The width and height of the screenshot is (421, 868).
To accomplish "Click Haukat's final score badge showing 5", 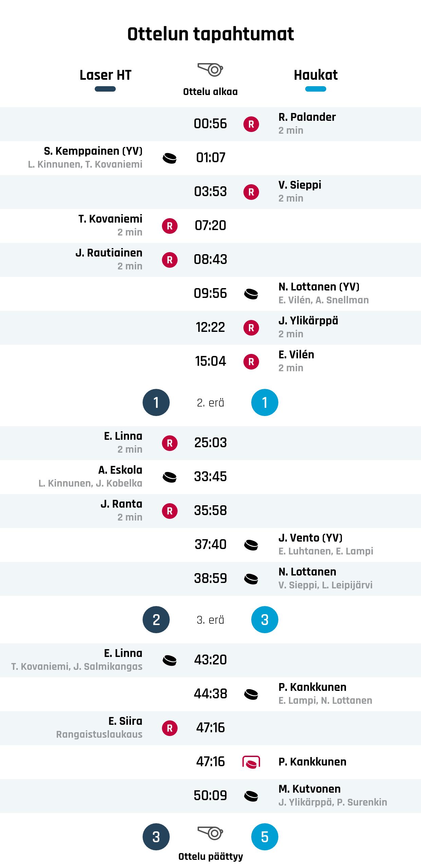I will pyautogui.click(x=265, y=837).
